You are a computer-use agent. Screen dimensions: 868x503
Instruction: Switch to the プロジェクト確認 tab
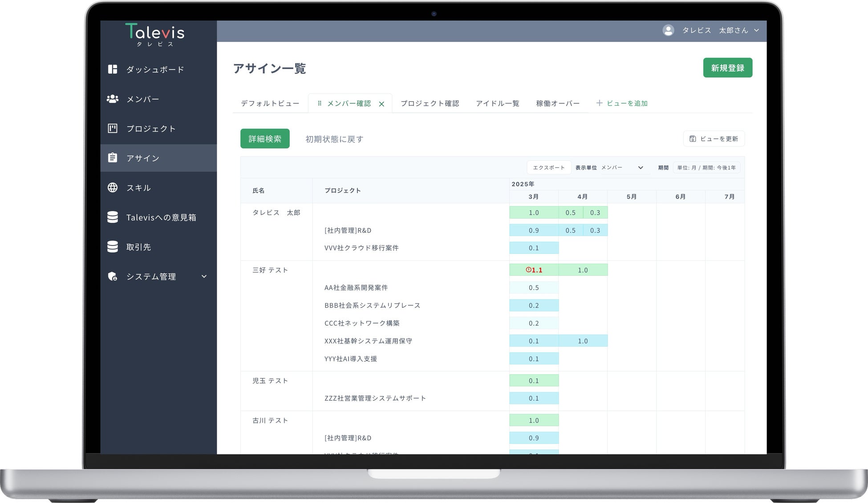(x=430, y=103)
